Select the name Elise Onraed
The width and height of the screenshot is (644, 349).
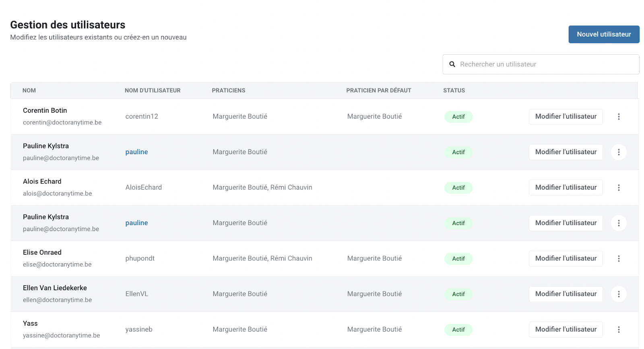tap(42, 252)
